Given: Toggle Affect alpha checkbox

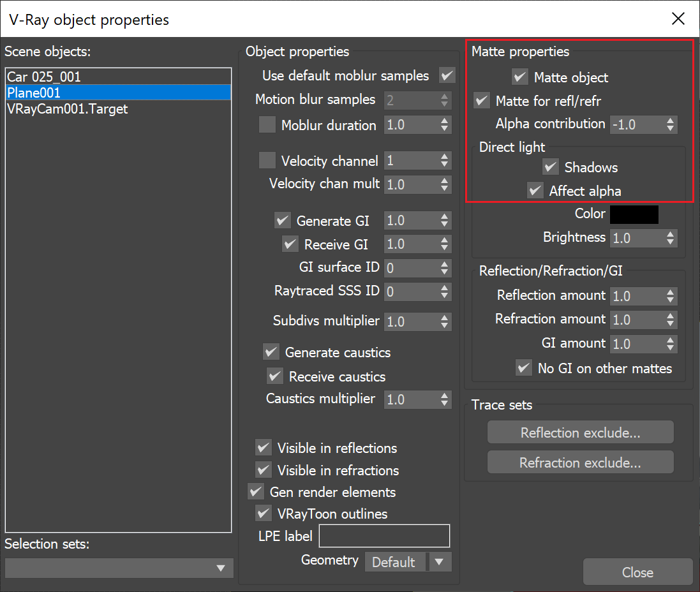Looking at the screenshot, I should 535,191.
